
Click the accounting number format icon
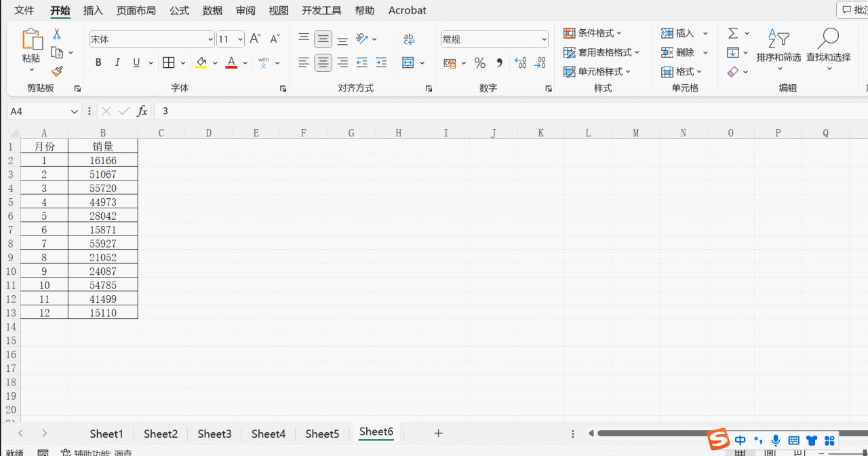click(x=450, y=63)
